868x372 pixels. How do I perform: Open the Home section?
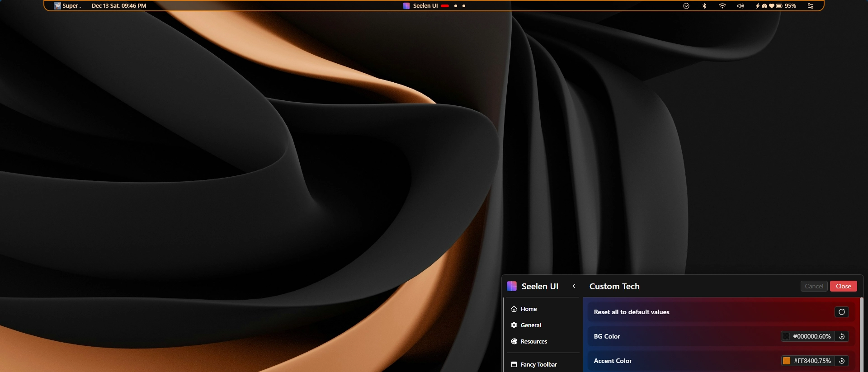click(x=528, y=309)
